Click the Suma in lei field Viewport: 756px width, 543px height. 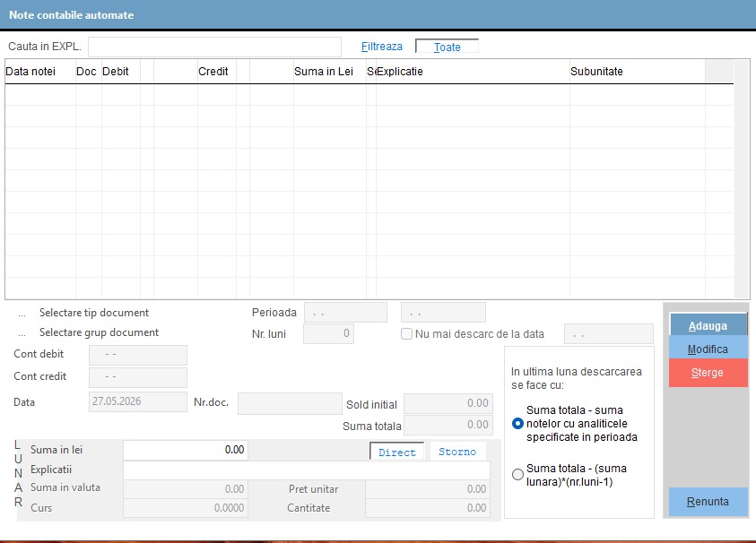pyautogui.click(x=186, y=450)
